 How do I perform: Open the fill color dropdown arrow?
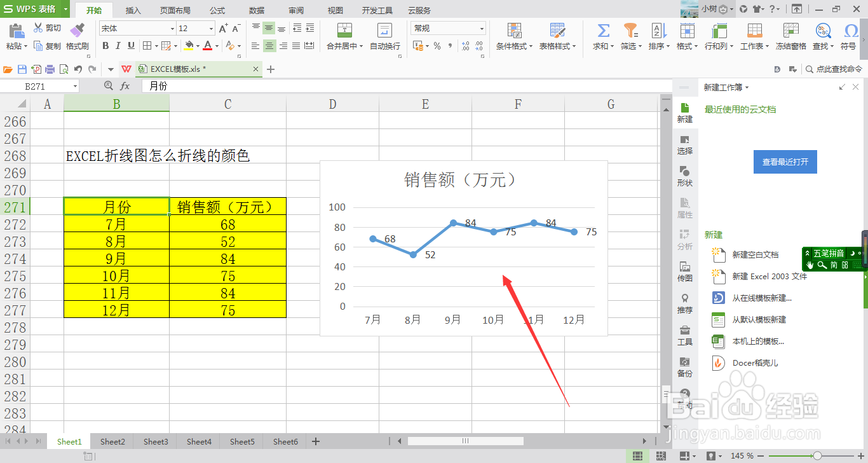(198, 46)
